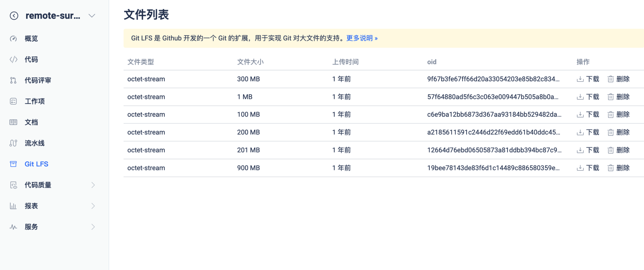The height and width of the screenshot is (270, 644).
Task: Click 删除 text for 1 MB file
Action: click(623, 97)
